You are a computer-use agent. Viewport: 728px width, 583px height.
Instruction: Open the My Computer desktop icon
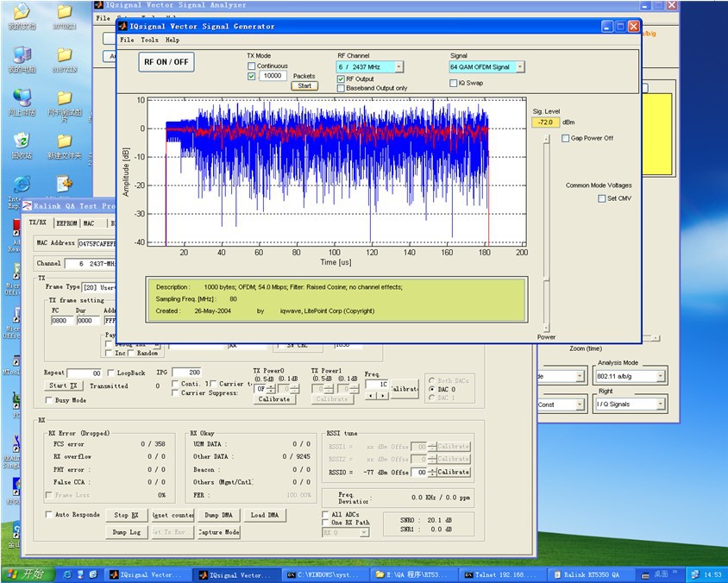(22, 56)
